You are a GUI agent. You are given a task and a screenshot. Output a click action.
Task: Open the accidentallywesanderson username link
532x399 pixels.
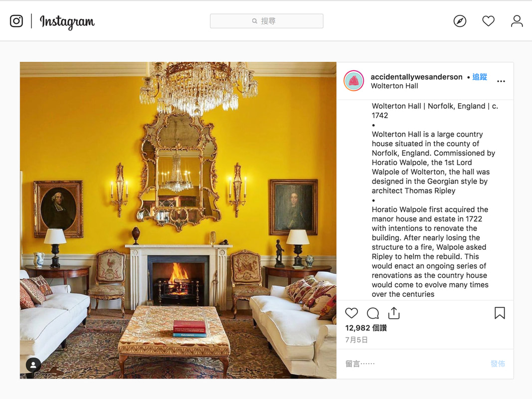[416, 77]
